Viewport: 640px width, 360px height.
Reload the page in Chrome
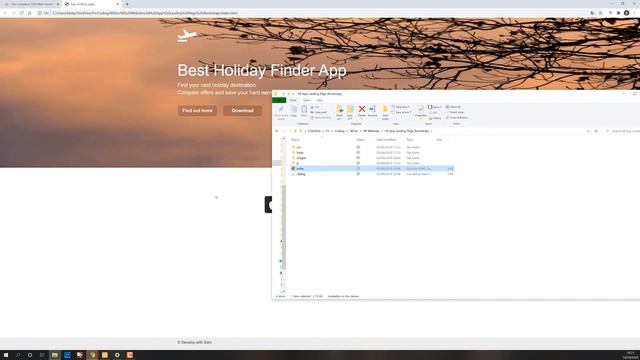(x=21, y=13)
